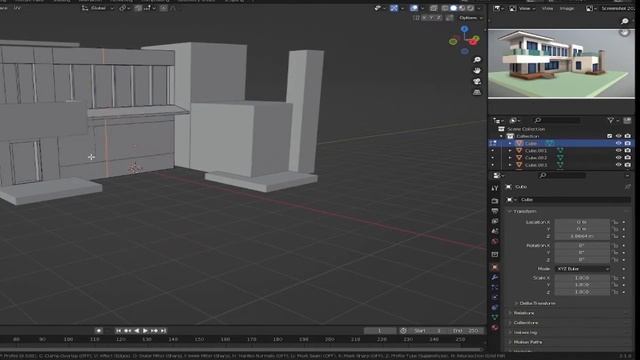Screen dimensions: 640x360
Task: Click the play animation button in the timeline
Action: tap(145, 331)
